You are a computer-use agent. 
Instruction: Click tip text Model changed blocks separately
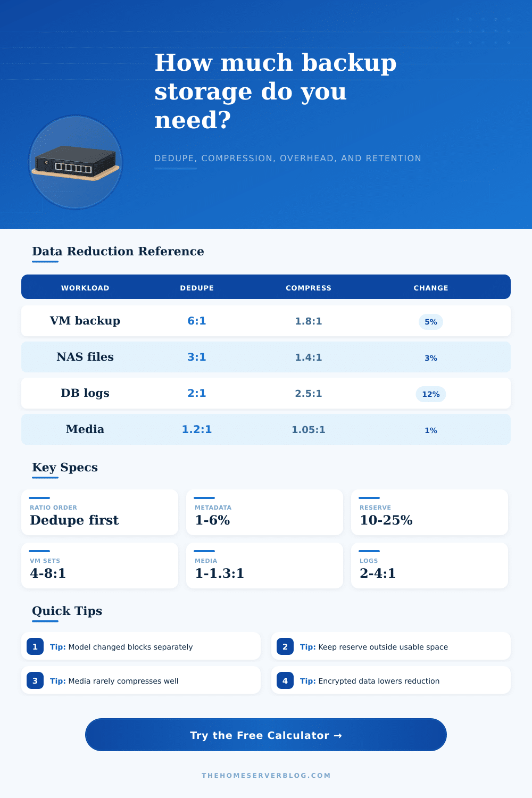tap(130, 647)
